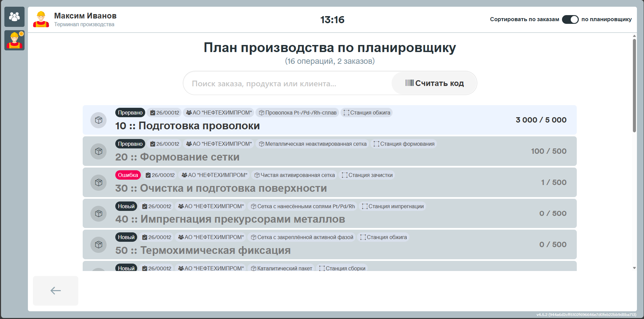Click Чистая активированная сетка tag

point(294,175)
